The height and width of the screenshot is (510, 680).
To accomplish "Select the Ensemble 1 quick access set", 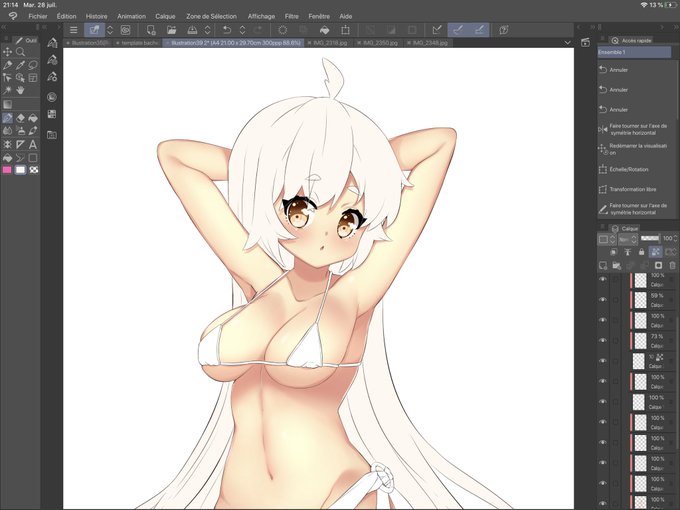I will (x=634, y=52).
